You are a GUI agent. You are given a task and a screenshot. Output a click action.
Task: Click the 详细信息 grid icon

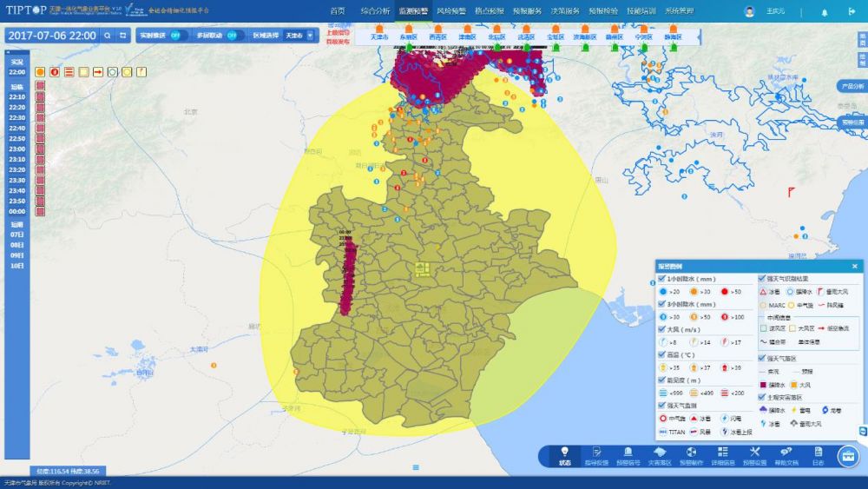point(722,455)
